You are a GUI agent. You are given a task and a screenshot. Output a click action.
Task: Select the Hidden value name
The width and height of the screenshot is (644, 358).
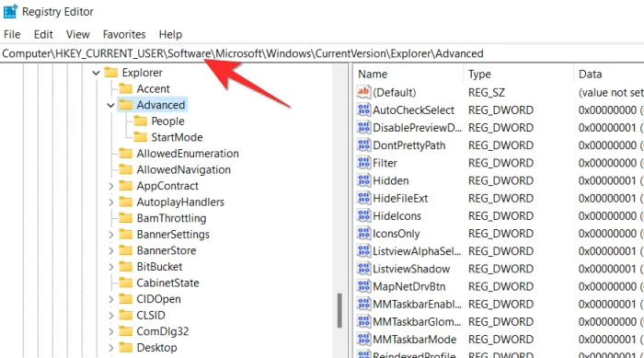coord(391,180)
